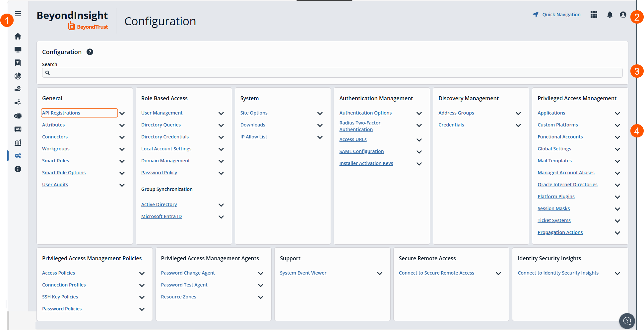Expand the IP Allow List chevron

pyautogui.click(x=320, y=137)
